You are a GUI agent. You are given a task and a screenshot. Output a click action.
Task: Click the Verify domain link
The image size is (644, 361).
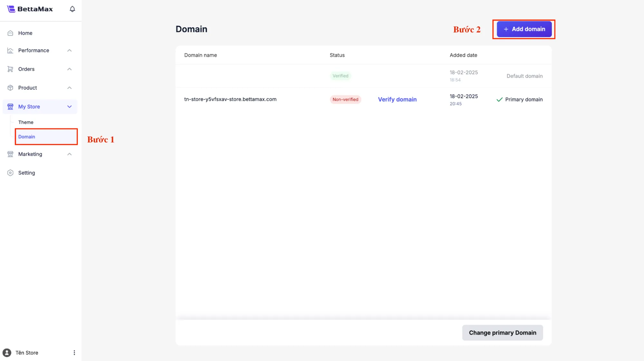(397, 100)
